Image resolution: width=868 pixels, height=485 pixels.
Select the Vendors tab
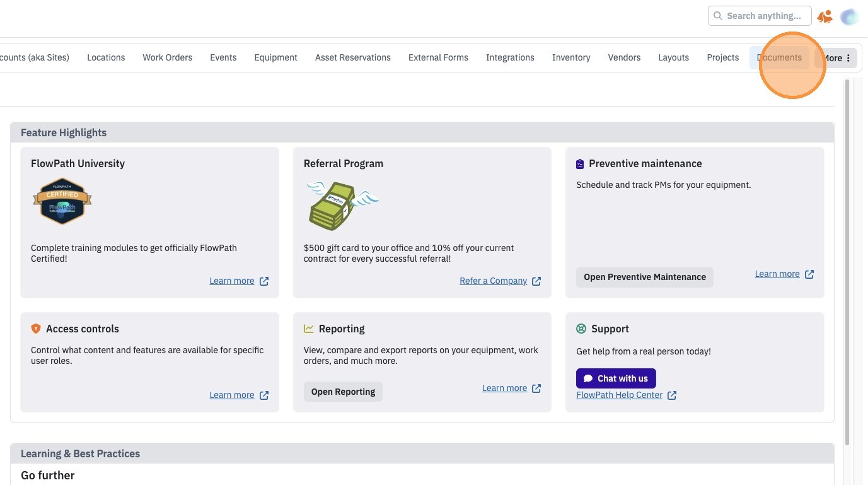pos(624,57)
